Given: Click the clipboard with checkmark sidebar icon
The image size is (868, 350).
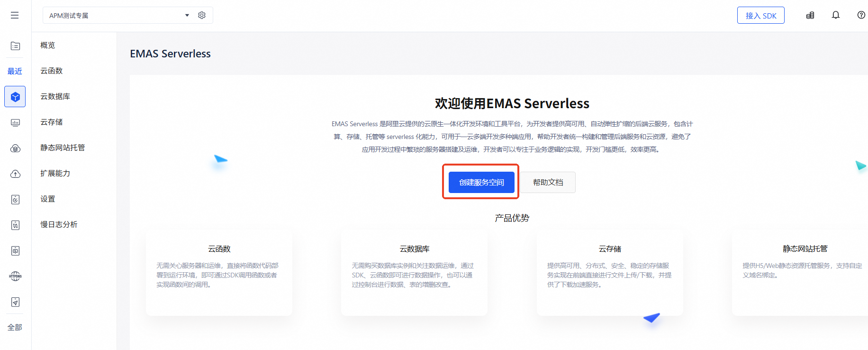Looking at the screenshot, I should (x=15, y=200).
